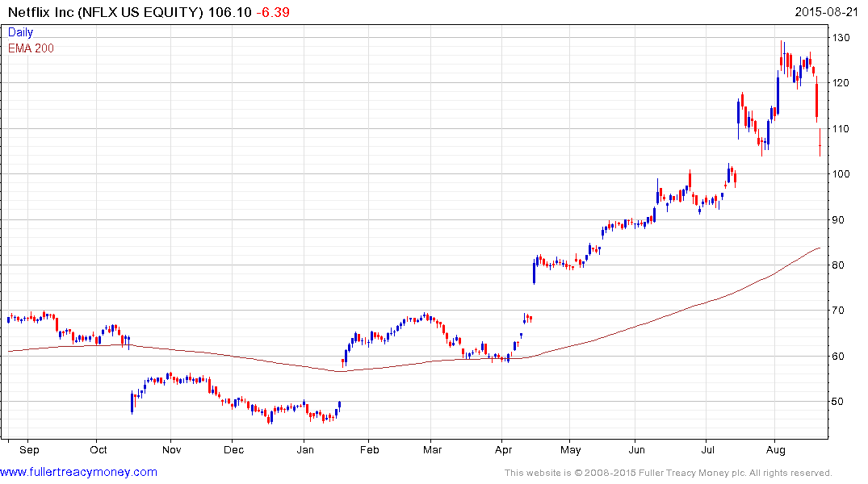This screenshot has width=868, height=484.
Task: Click the final red candlestick near 106
Action: [820, 143]
